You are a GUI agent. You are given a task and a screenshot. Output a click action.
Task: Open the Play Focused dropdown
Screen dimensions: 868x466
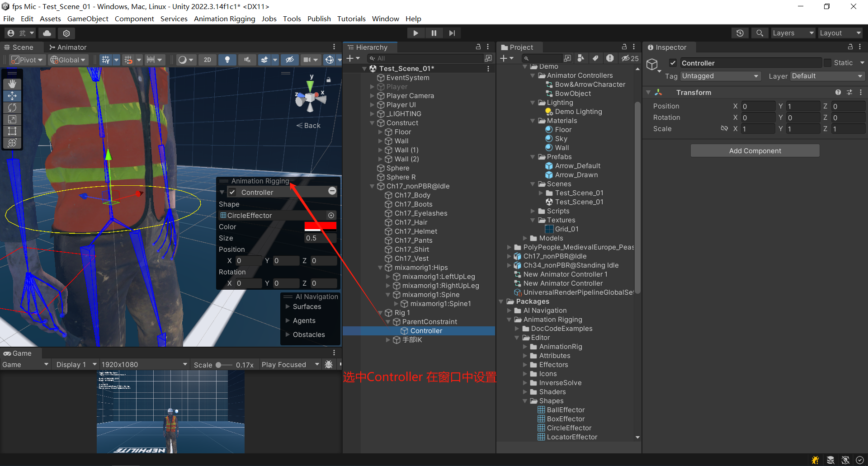290,364
